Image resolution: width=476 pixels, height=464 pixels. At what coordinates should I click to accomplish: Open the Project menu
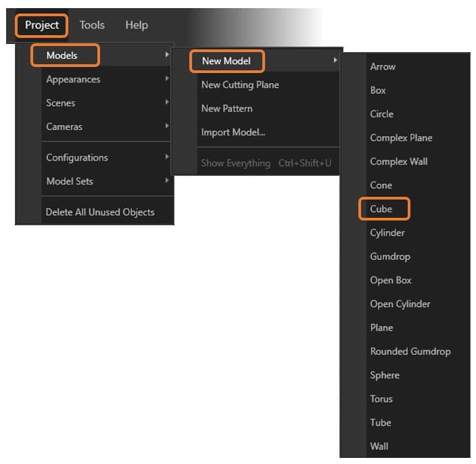[x=42, y=25]
